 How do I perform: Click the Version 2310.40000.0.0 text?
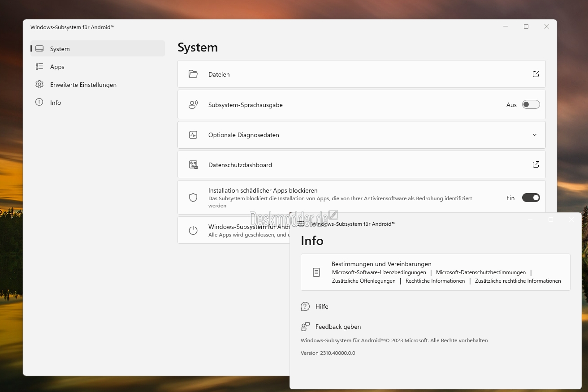(328, 353)
